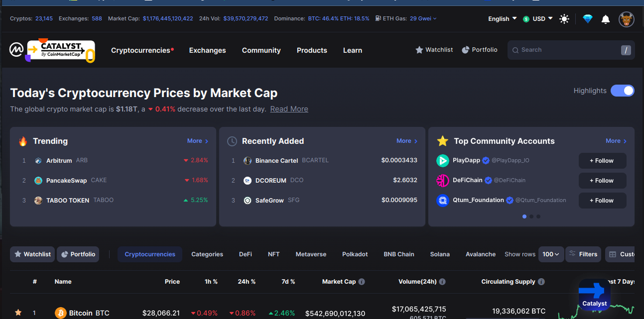644x319 pixels.
Task: Sort the table by 24h % column
Action: (x=246, y=281)
